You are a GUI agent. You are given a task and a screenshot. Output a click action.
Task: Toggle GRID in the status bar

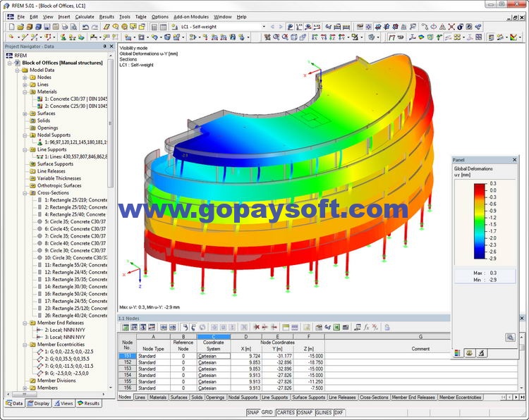(267, 412)
